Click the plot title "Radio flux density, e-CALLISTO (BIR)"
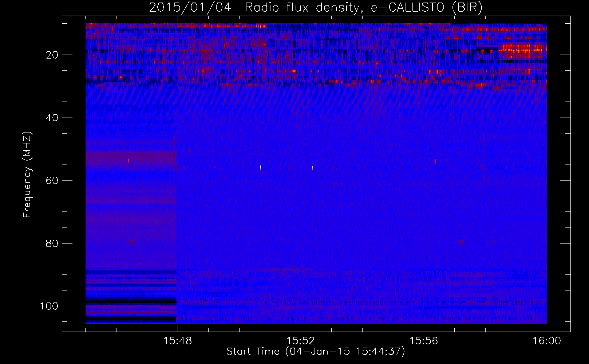 tap(363, 7)
